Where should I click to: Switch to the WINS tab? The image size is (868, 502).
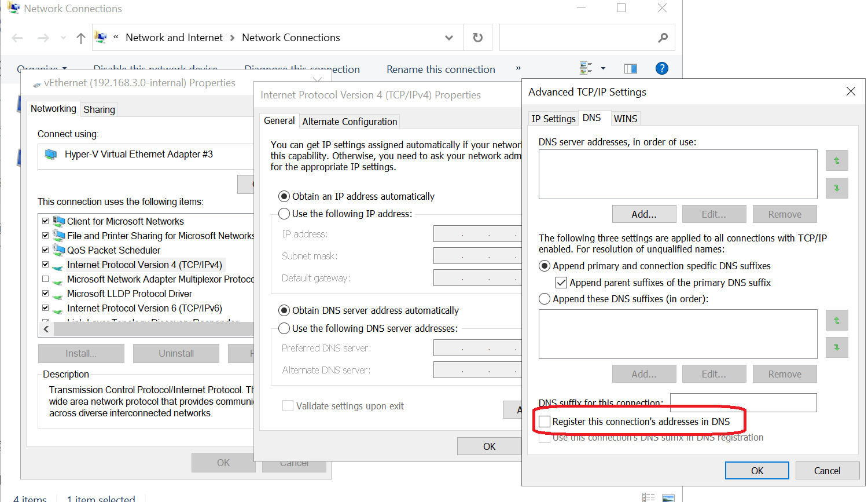pyautogui.click(x=625, y=119)
